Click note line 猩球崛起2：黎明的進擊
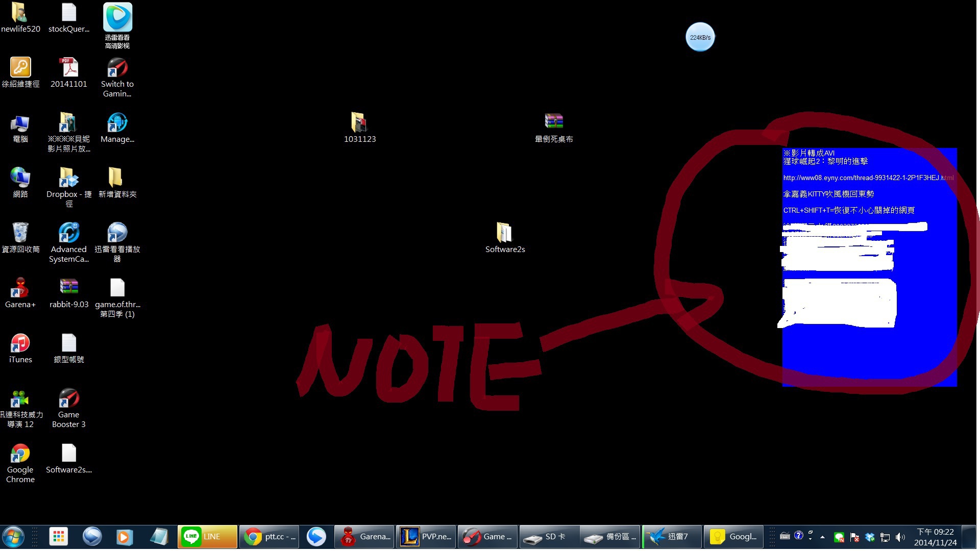This screenshot has height=551, width=980. pos(825,161)
